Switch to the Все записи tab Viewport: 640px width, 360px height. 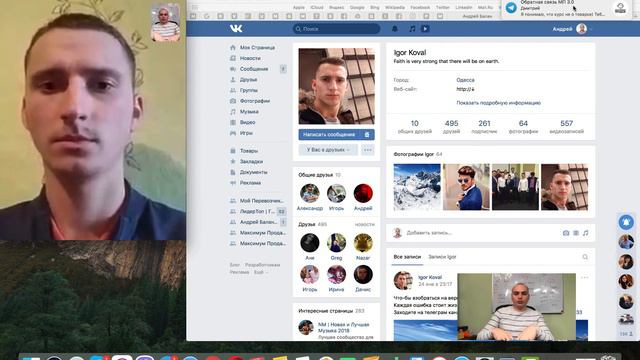click(407, 257)
